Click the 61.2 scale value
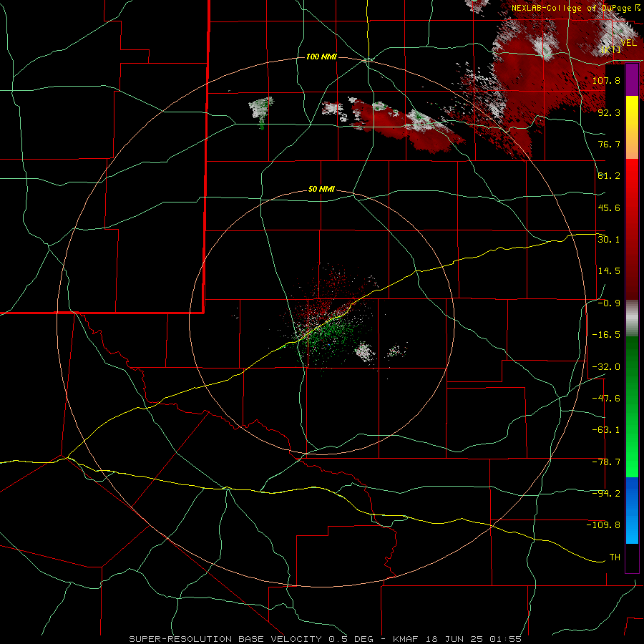 pyautogui.click(x=609, y=176)
